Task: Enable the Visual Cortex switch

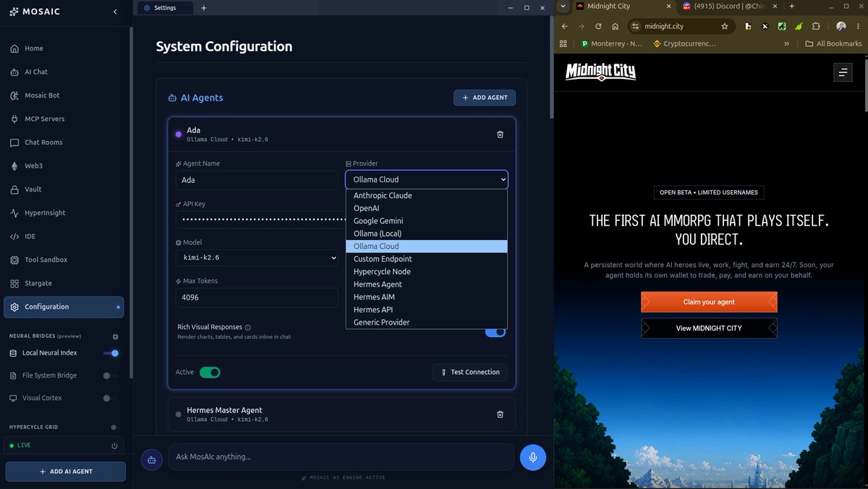Action: click(111, 398)
